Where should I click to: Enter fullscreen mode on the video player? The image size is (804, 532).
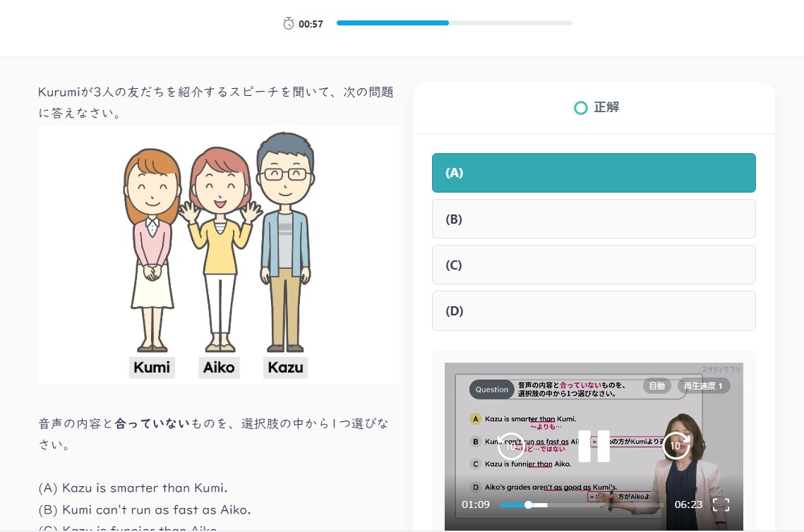pyautogui.click(x=721, y=504)
